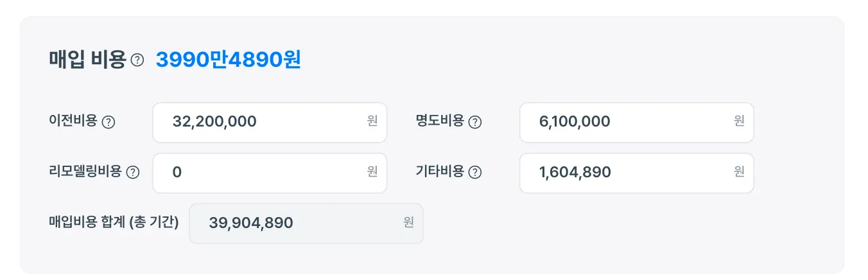The width and height of the screenshot is (868, 280).
Task: Select the 명도비용 label text
Action: pyautogui.click(x=440, y=121)
